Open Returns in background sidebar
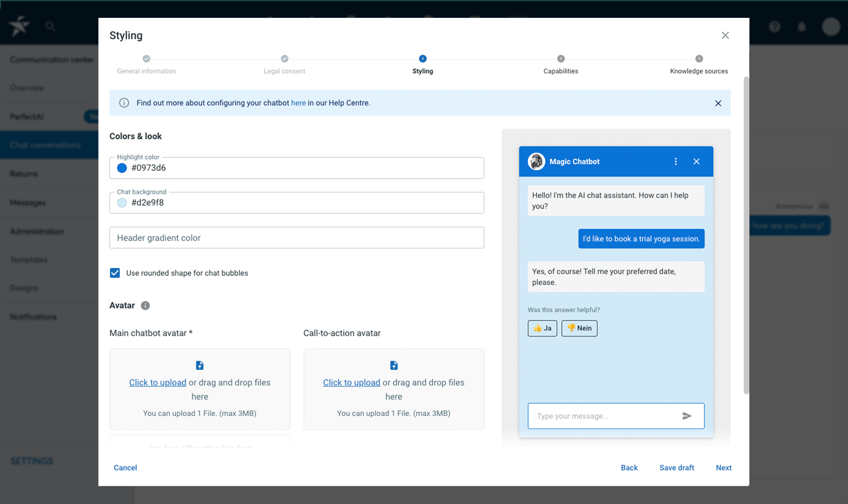This screenshot has width=848, height=504. click(x=24, y=174)
